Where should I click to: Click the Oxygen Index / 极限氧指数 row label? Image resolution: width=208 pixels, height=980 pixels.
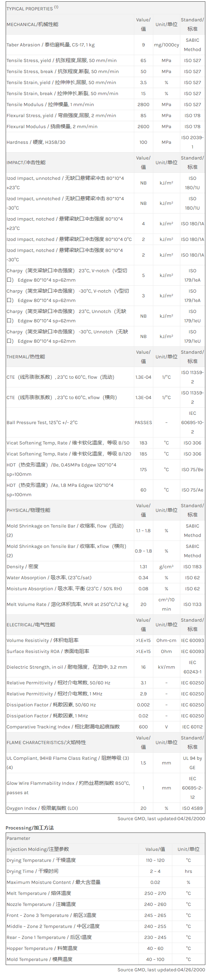pos(42,808)
